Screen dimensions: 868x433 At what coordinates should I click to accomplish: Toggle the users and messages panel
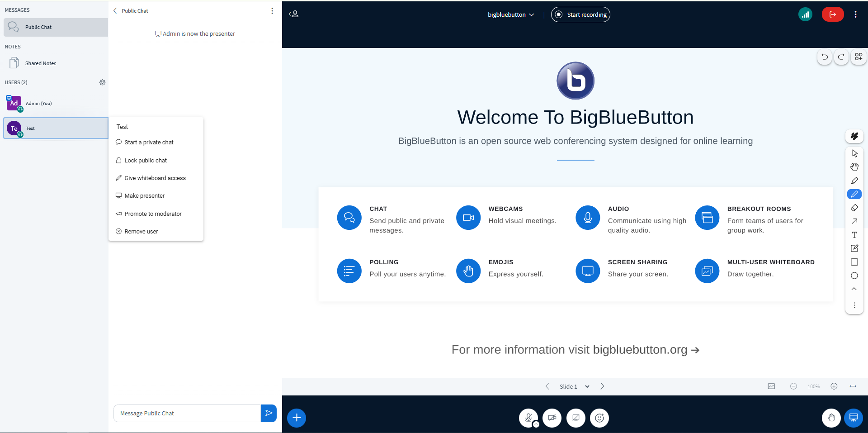(294, 14)
